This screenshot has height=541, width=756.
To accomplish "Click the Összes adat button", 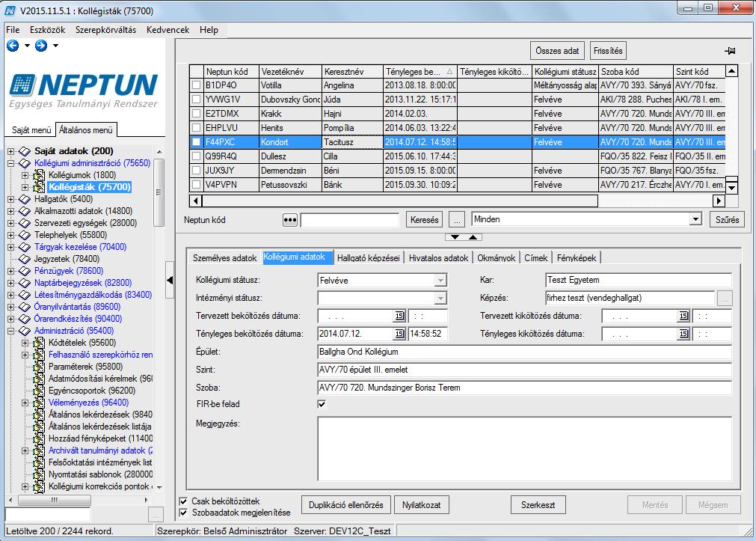I will 557,51.
